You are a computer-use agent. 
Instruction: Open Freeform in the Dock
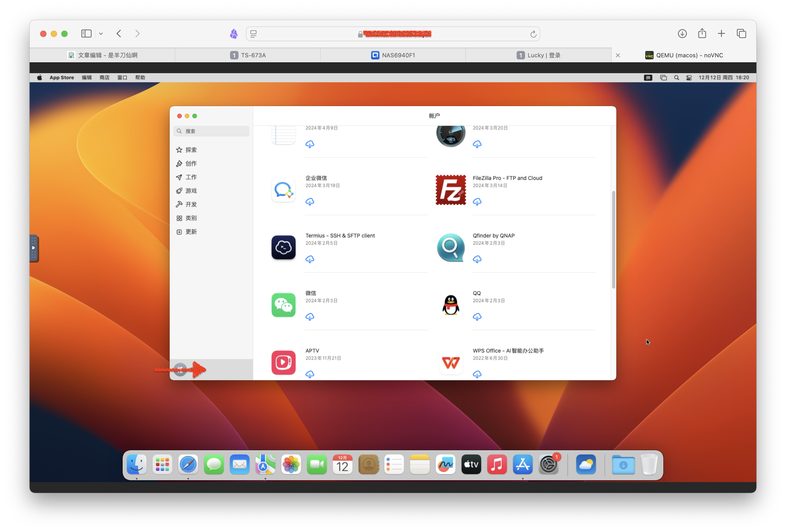point(445,465)
